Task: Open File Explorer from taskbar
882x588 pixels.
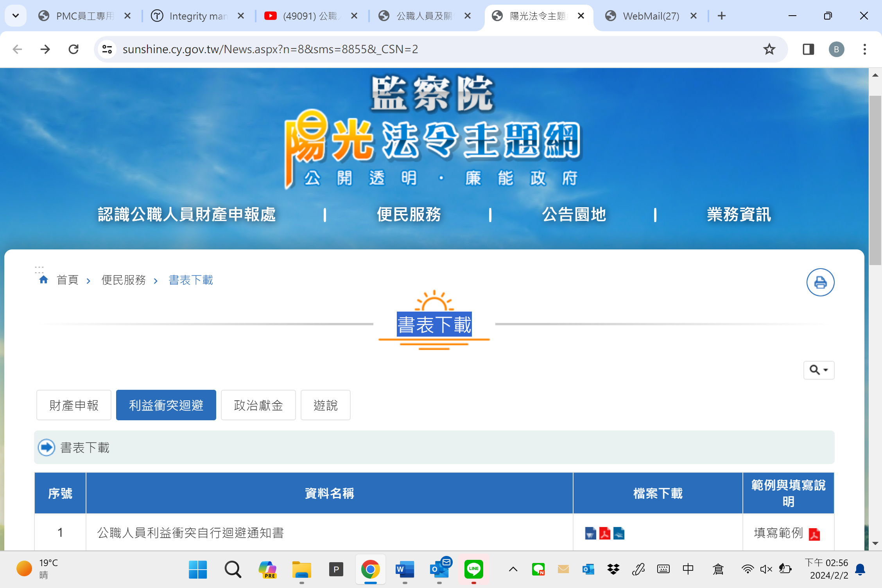Action: click(302, 570)
